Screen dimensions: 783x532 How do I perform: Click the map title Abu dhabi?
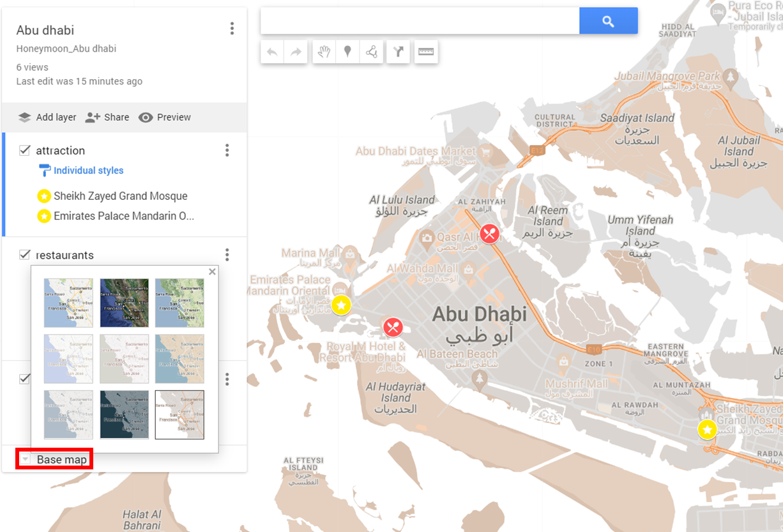pos(45,30)
